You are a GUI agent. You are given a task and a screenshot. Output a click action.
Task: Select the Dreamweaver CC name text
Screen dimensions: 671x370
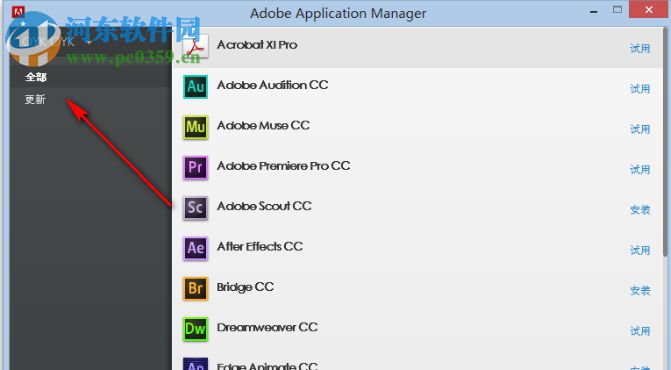267,327
